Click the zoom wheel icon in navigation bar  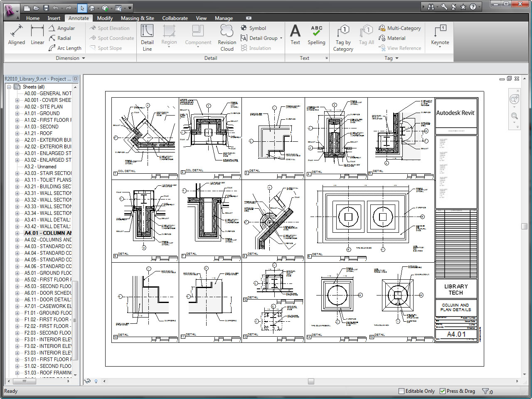[514, 99]
